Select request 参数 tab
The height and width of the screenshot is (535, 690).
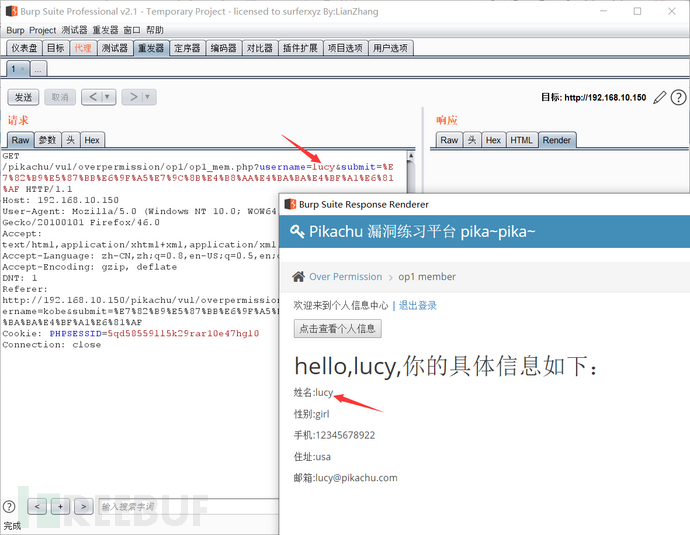[x=48, y=140]
